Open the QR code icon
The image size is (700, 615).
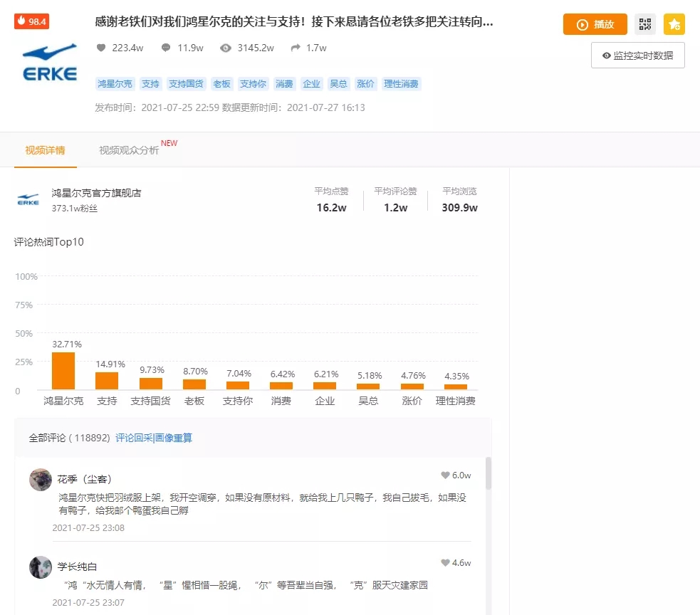pyautogui.click(x=644, y=24)
